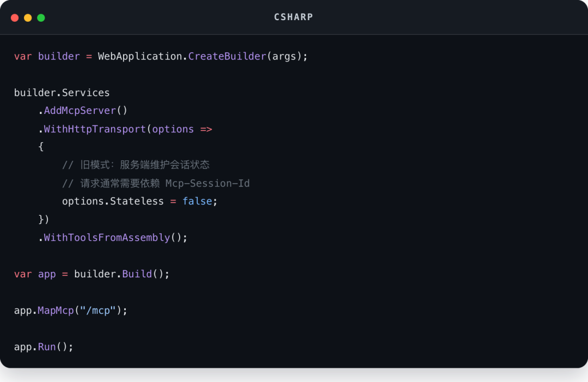588x382 pixels.
Task: Click the CreateBuilder method call
Action: [x=227, y=56]
